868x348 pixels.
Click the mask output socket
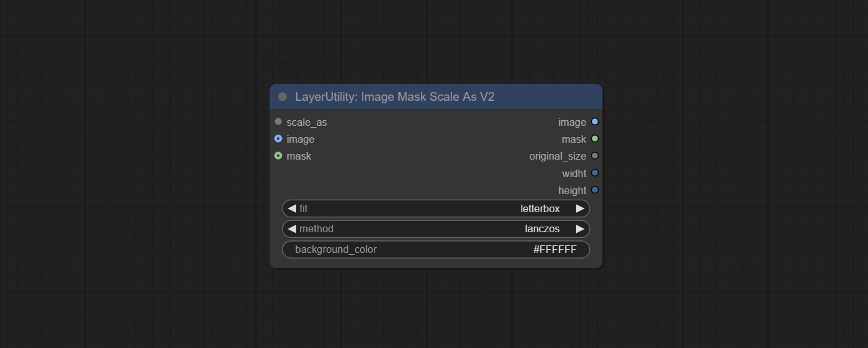tap(595, 139)
